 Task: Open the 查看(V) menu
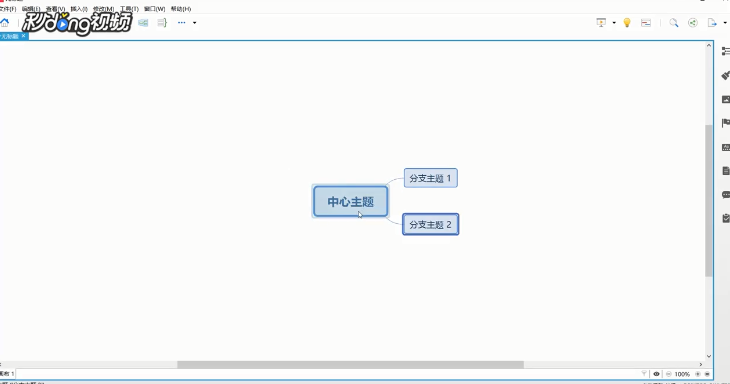[55, 9]
